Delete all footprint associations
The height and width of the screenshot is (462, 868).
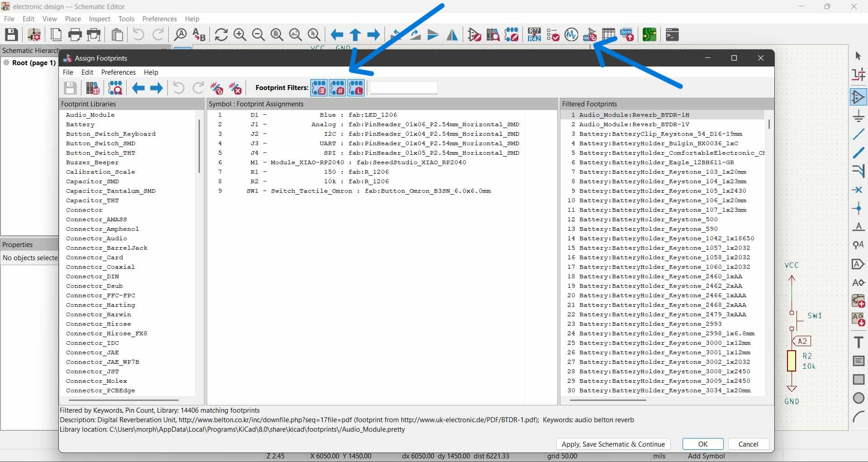(235, 88)
